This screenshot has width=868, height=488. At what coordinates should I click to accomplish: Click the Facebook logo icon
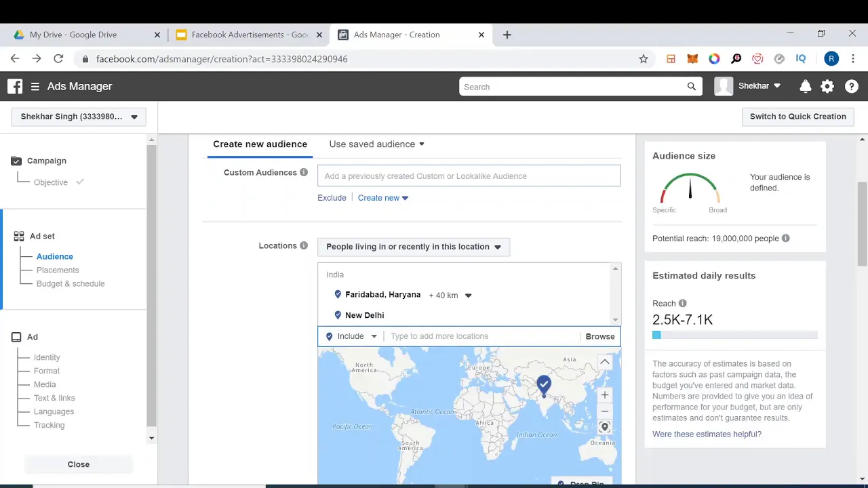click(15, 86)
